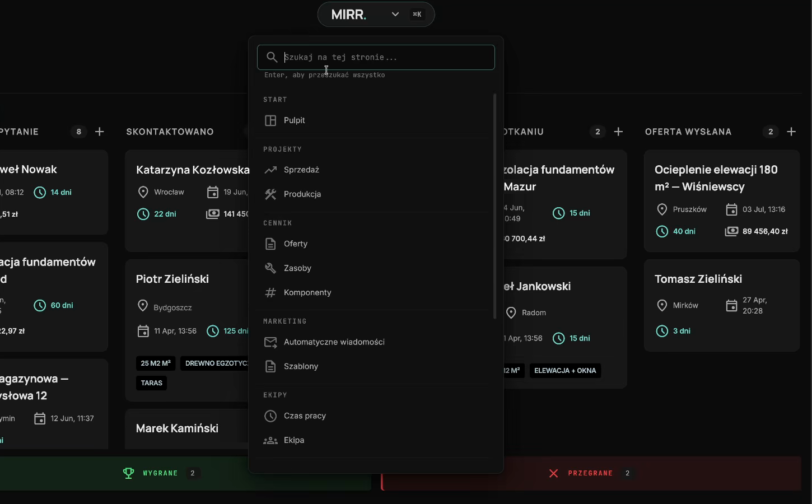
Task: Click the Szablony file icon
Action: [270, 366]
